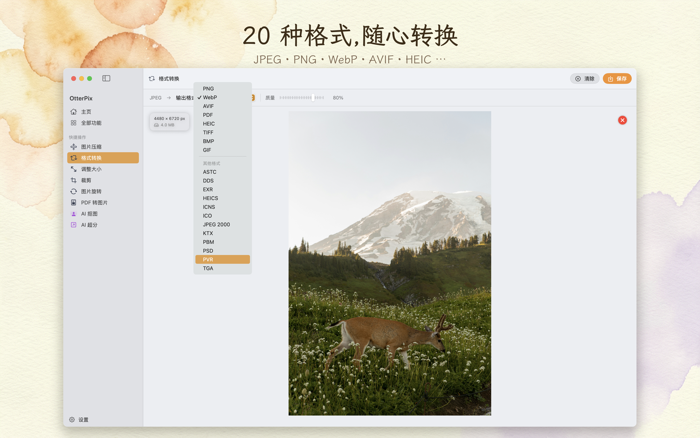
Task: Remove image with red X button
Action: (622, 120)
